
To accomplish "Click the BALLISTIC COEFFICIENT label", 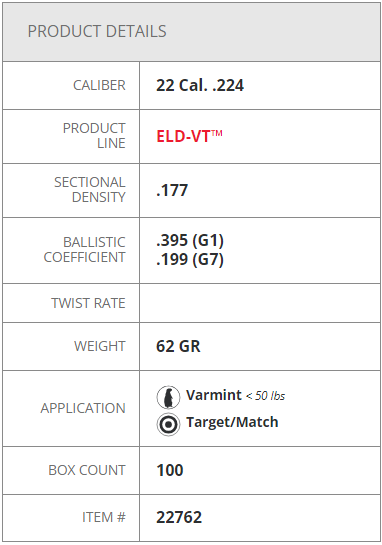I will [x=84, y=250].
